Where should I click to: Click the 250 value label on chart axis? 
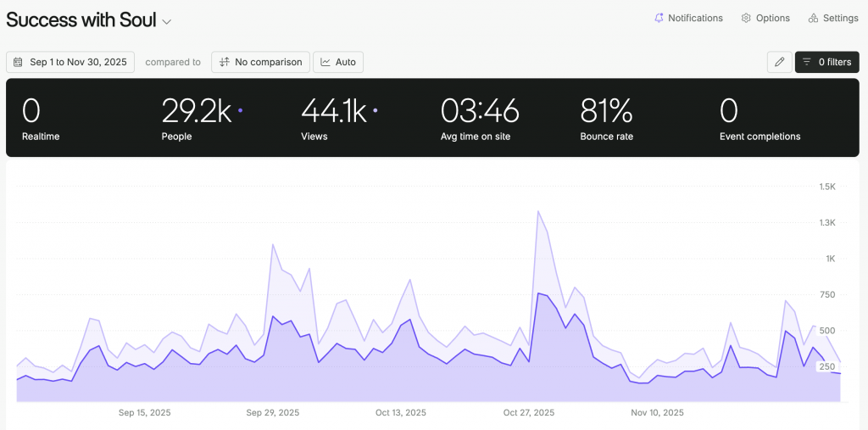pyautogui.click(x=826, y=366)
